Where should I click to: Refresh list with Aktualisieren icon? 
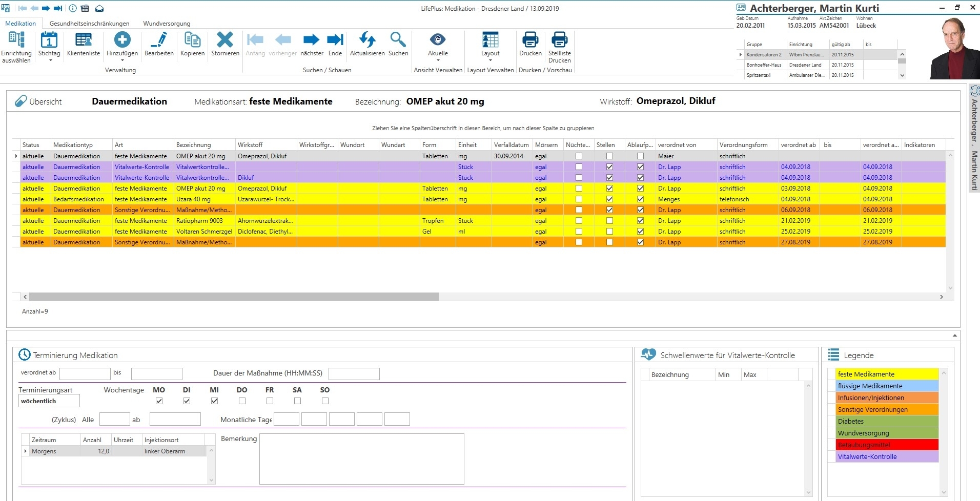pos(367,40)
